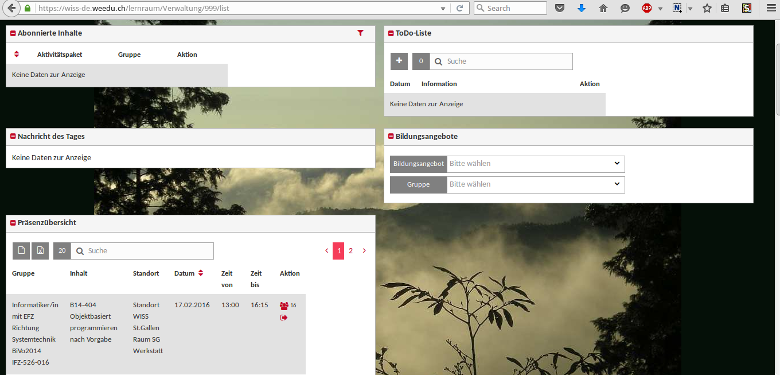The width and height of the screenshot is (780, 375).
Task: Sort by Datum using red sort arrows
Action: pos(201,273)
